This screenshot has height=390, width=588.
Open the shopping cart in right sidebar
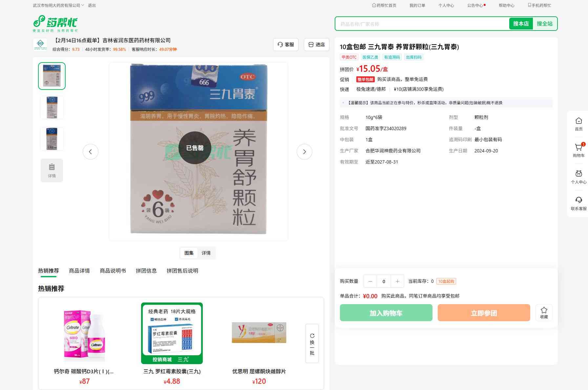pyautogui.click(x=578, y=150)
